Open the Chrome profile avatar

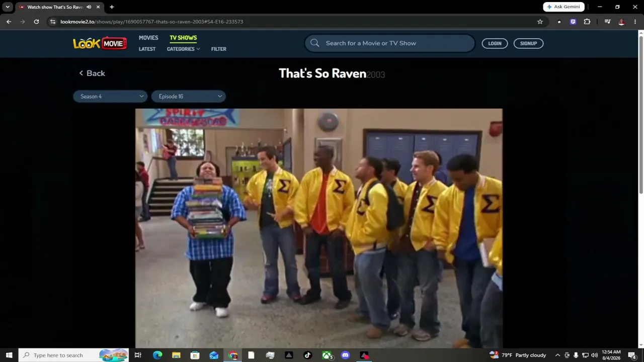click(x=621, y=22)
